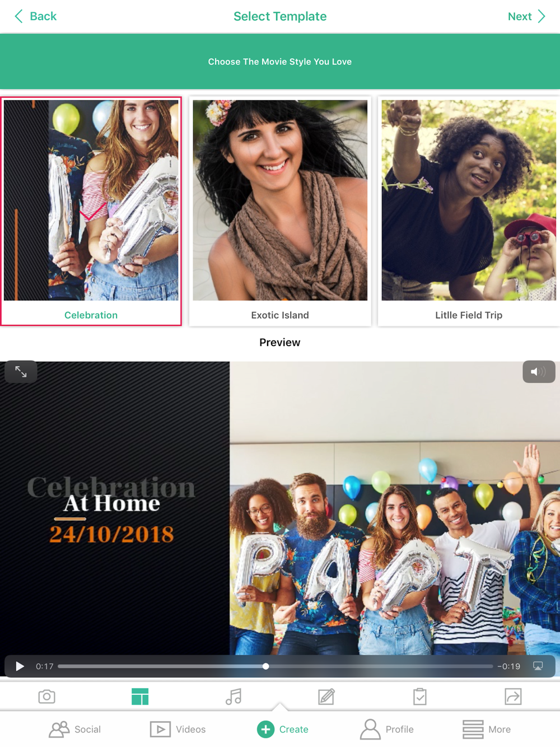Open the edit pencil step icon

(326, 697)
